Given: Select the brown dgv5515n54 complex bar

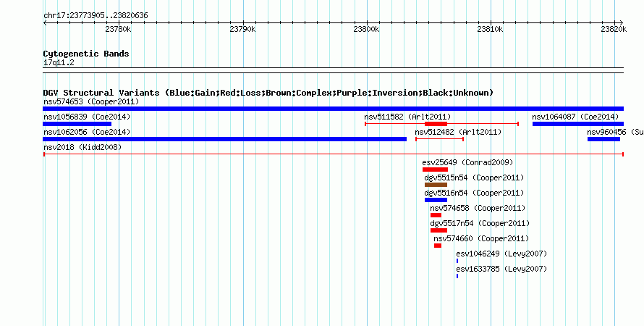Looking at the screenshot, I should click(436, 185).
